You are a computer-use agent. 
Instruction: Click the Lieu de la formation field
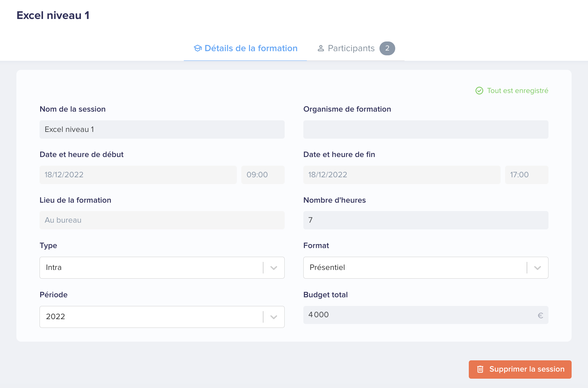162,220
